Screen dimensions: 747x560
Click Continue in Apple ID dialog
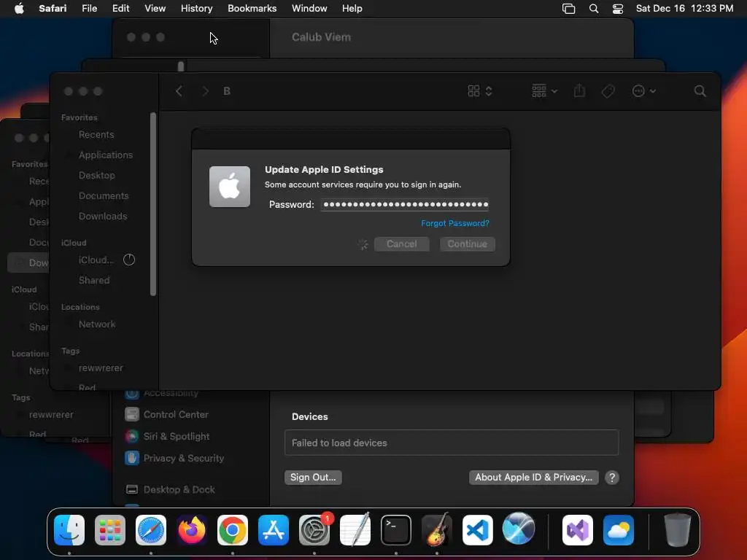(x=468, y=244)
